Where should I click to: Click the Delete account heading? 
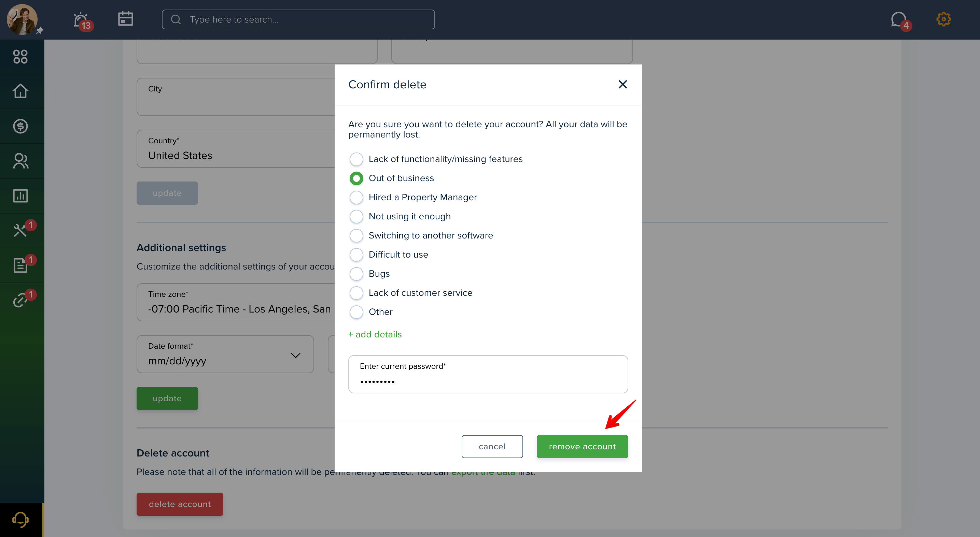click(x=173, y=453)
